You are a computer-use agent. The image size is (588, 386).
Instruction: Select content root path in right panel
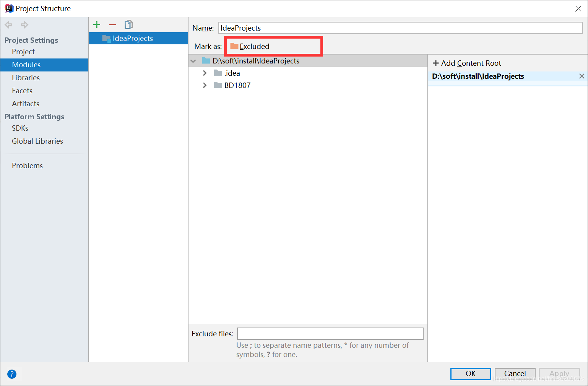pyautogui.click(x=478, y=76)
